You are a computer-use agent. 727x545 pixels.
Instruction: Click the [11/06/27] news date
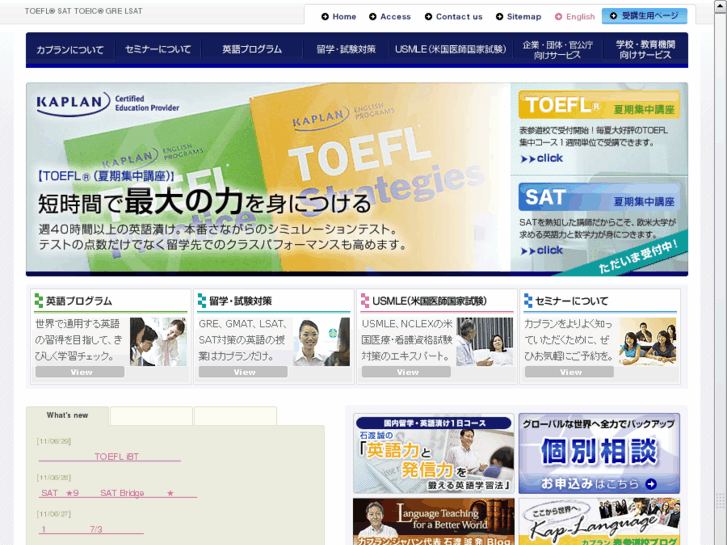point(54,513)
